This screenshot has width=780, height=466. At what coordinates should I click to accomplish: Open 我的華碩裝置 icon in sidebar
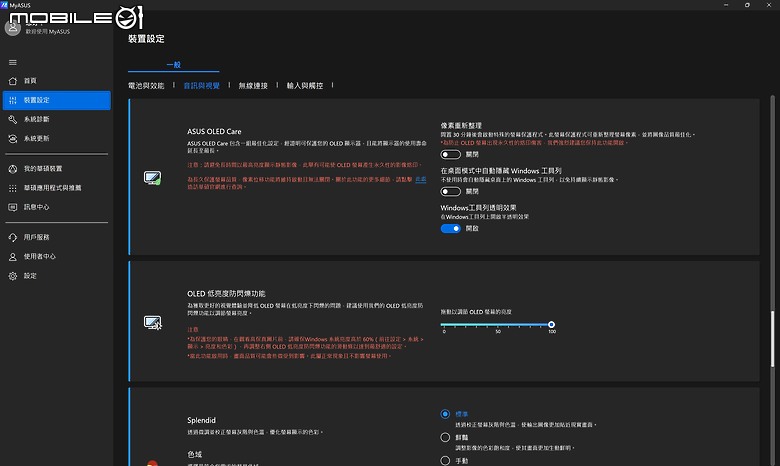[12, 169]
